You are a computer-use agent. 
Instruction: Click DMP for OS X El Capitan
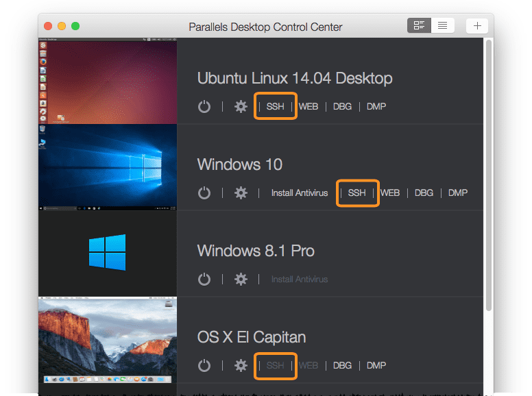(x=376, y=365)
